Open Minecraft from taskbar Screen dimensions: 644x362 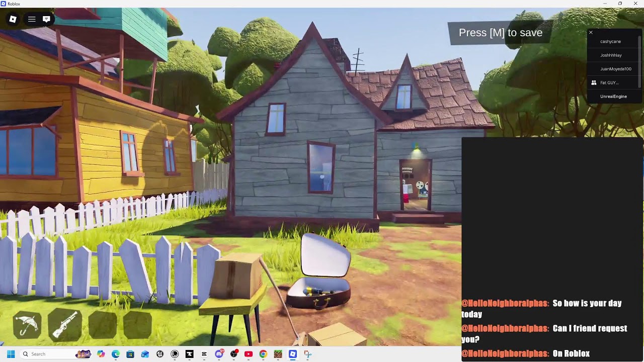[278, 354]
